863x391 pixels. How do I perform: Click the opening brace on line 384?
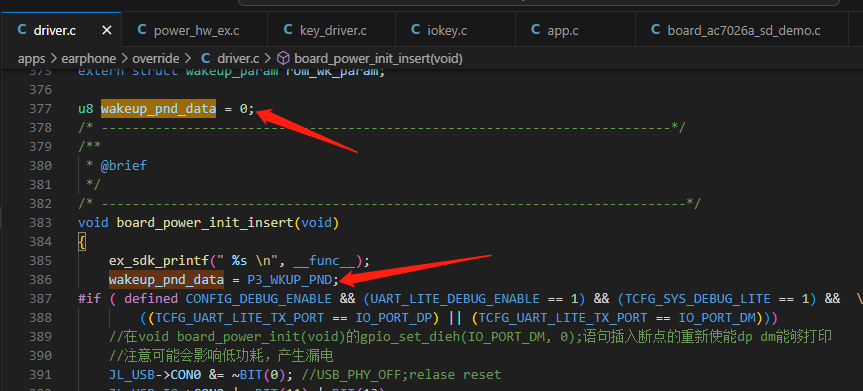click(x=82, y=241)
